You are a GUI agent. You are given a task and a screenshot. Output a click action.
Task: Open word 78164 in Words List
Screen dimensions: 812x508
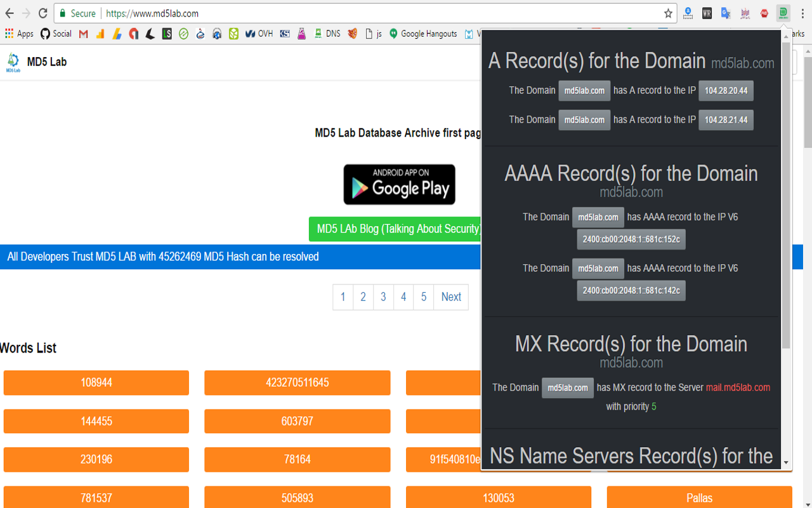pos(297,459)
